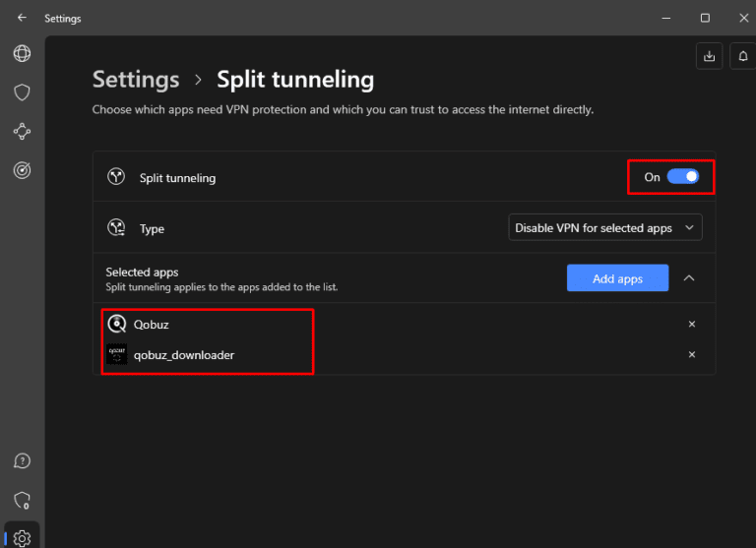
Task: Click the Add apps button
Action: tap(617, 278)
